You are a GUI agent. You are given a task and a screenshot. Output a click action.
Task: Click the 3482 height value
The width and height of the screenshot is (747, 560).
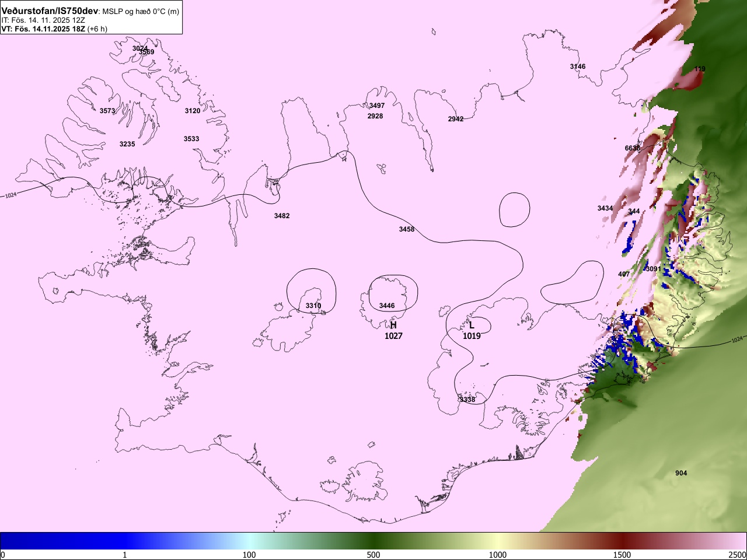(282, 216)
